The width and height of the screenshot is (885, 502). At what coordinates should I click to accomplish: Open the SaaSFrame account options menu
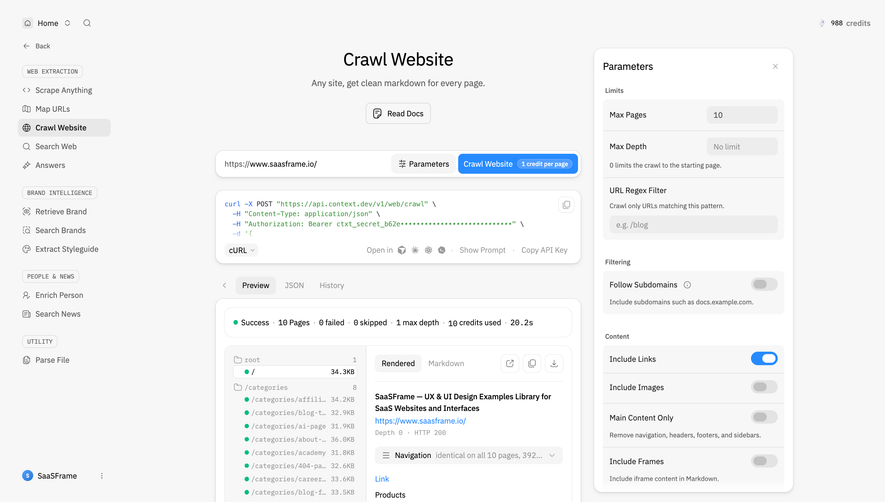(102, 476)
